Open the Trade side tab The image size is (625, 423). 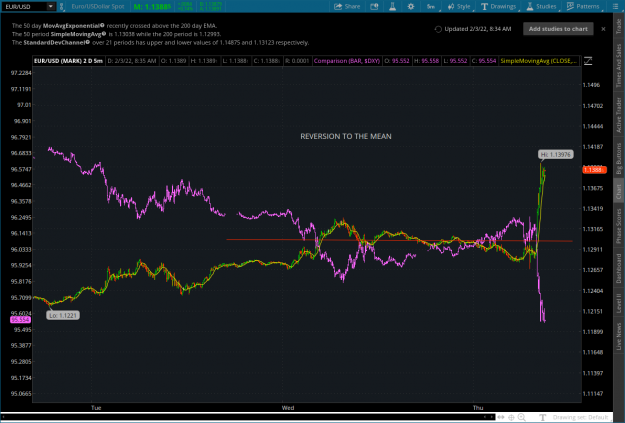[x=619, y=26]
